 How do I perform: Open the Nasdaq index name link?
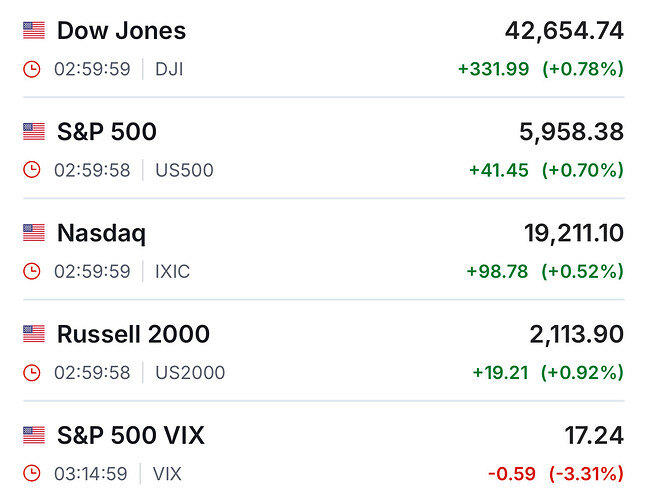101,234
